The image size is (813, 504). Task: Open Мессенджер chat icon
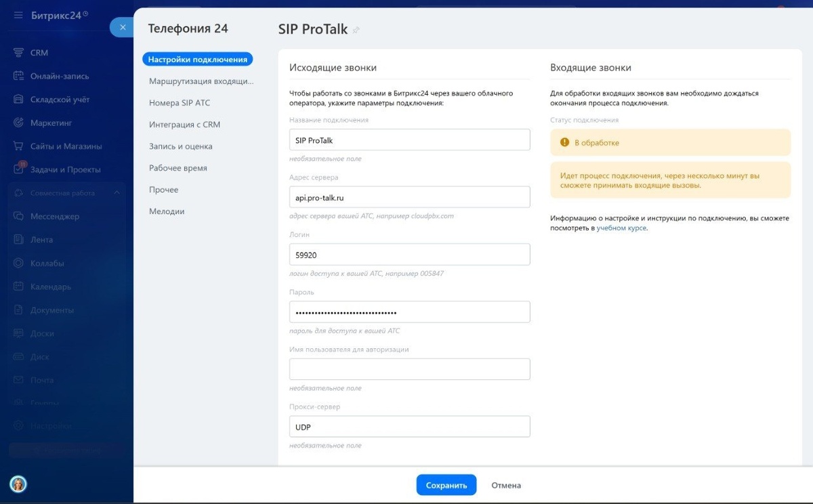(x=18, y=217)
